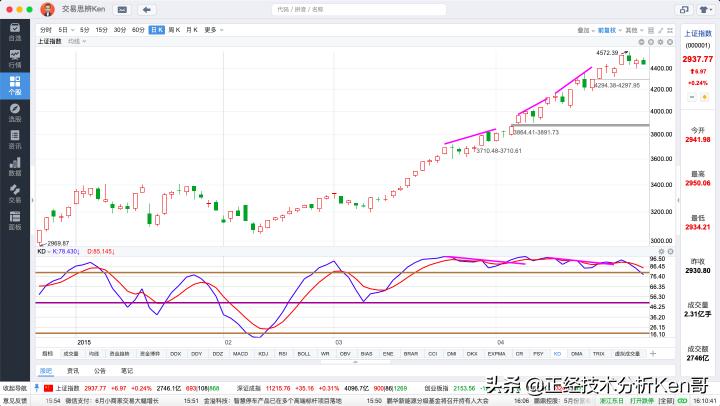Select the 日K daily candlestick period
The image size is (720, 406).
[157, 30]
